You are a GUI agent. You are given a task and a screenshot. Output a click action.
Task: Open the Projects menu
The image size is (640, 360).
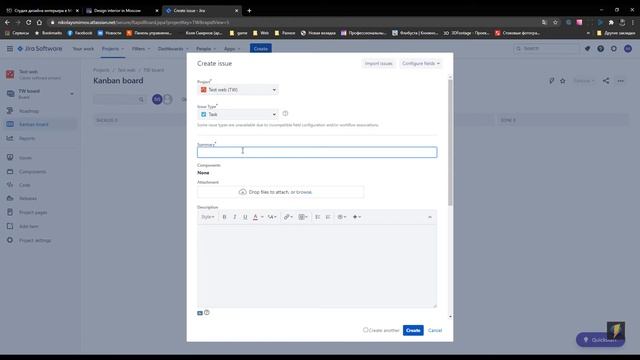(113, 49)
